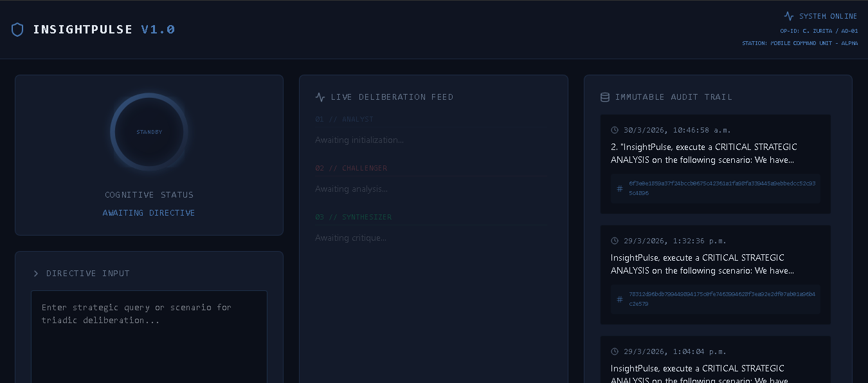Click the database icon beside Immutable Audit Trail
The image size is (868, 383).
(604, 97)
